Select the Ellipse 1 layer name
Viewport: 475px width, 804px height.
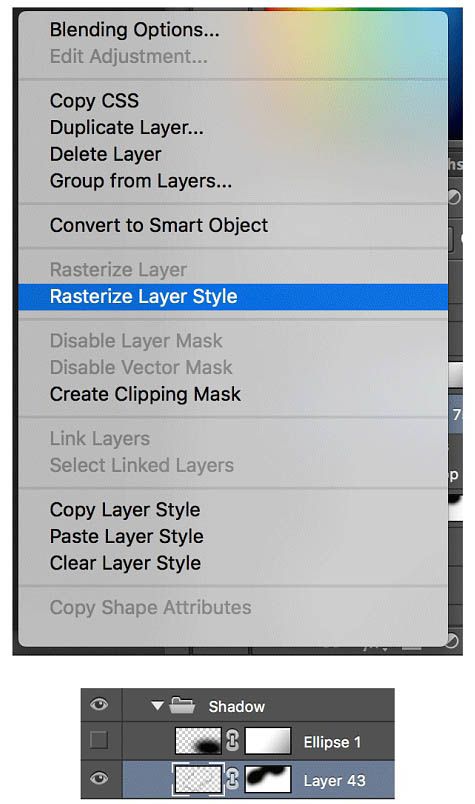[332, 742]
